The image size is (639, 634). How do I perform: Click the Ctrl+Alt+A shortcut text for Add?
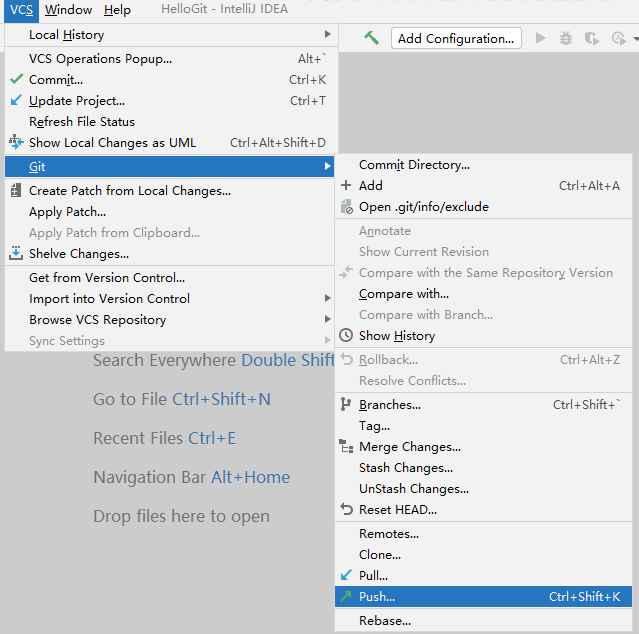(589, 186)
